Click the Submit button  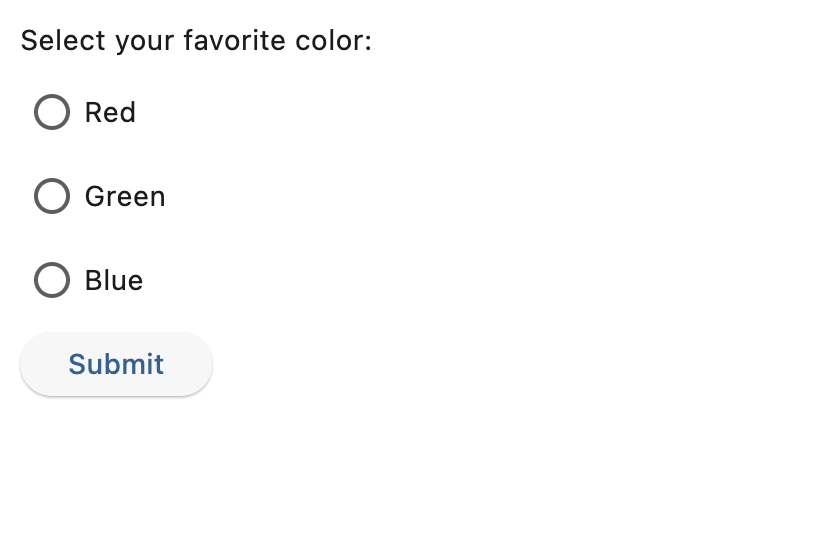[x=116, y=364]
